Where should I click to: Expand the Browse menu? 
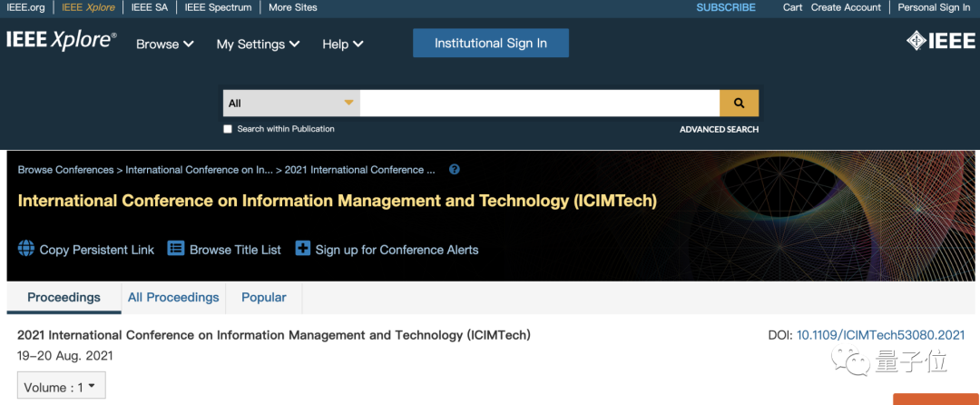165,44
